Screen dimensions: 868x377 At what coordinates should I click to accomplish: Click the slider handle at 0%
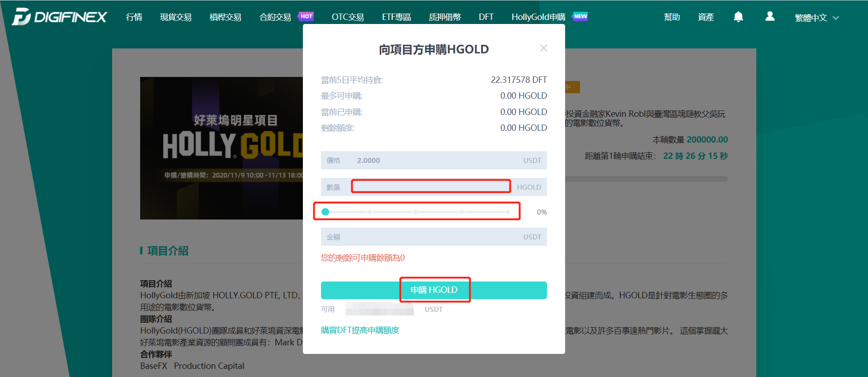[325, 212]
